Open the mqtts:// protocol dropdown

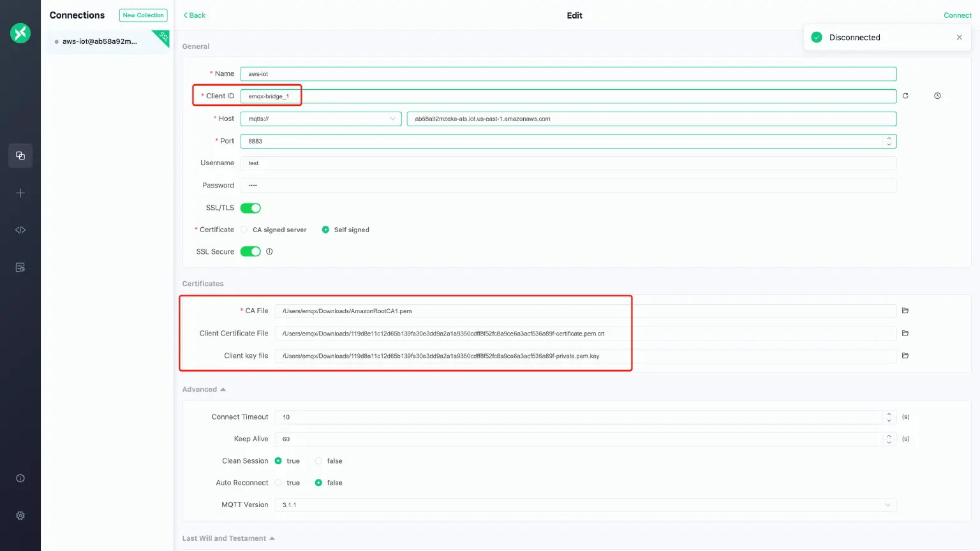321,119
